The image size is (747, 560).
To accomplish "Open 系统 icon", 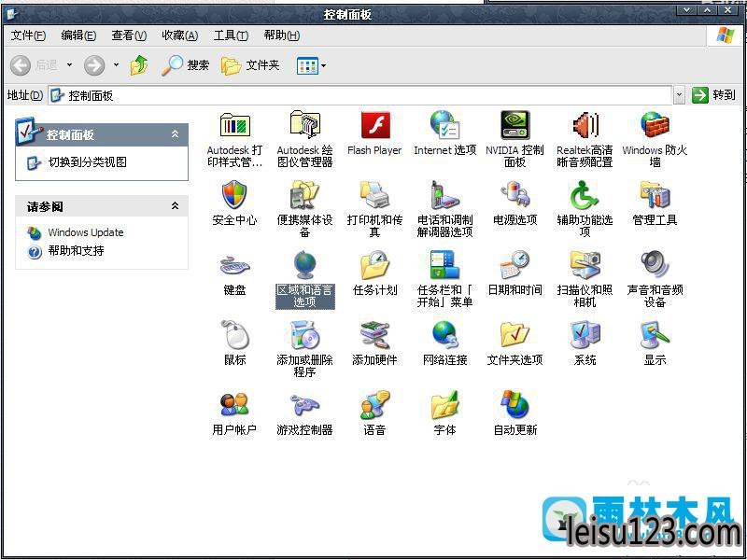I will (x=585, y=335).
